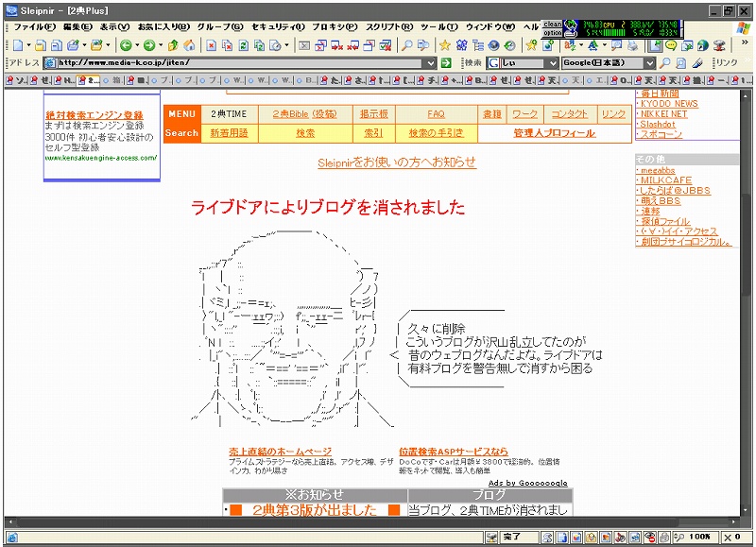Click the 絶対検索エンジン登録 ad link
This screenshot has height=547, width=756.
[94, 115]
